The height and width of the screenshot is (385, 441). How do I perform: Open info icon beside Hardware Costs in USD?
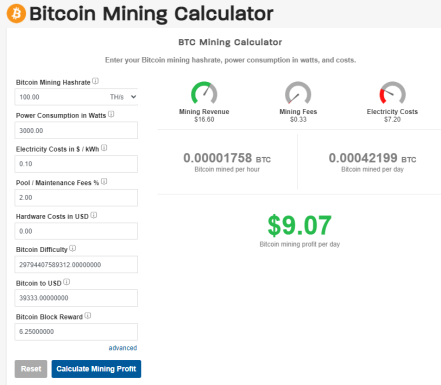tap(94, 215)
